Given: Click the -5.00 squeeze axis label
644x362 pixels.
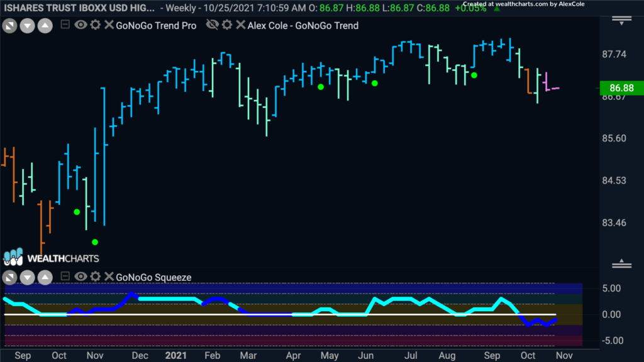Looking at the screenshot, I should [613, 341].
